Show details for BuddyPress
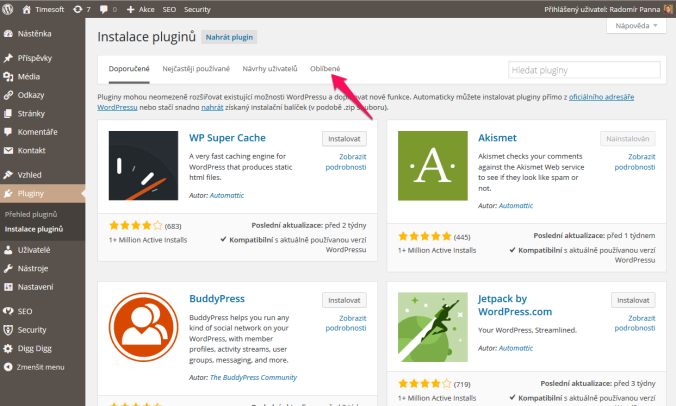Viewport: 676px width, 406px height. (346, 323)
